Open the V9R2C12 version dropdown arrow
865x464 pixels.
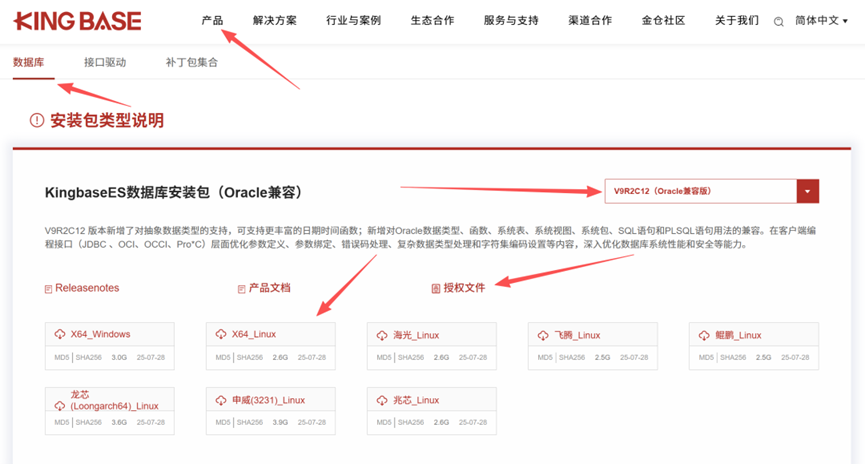coord(807,191)
